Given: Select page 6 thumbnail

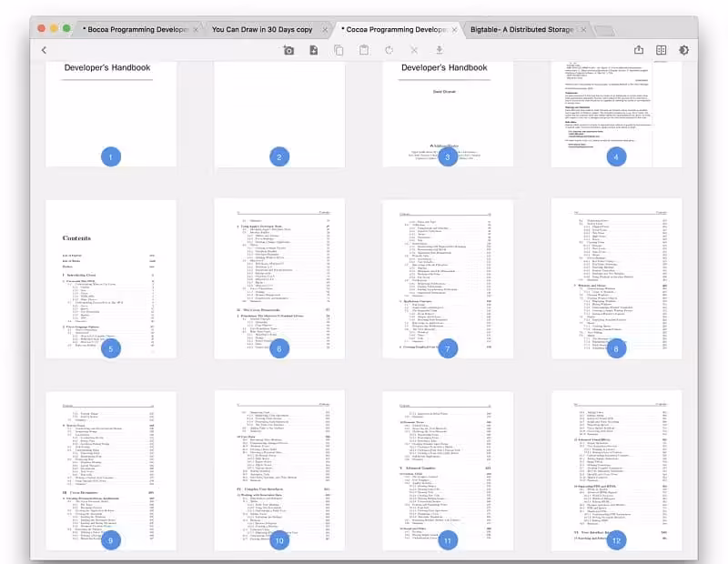Looking at the screenshot, I should coord(279,279).
